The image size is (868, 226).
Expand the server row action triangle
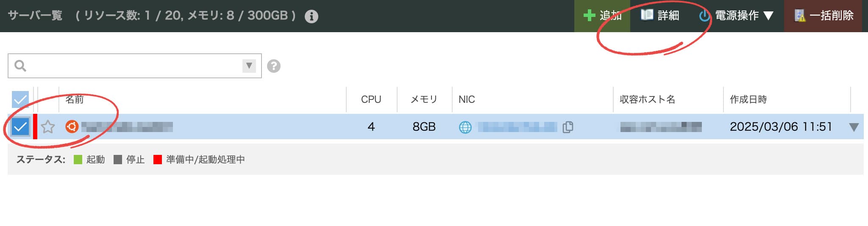(854, 127)
